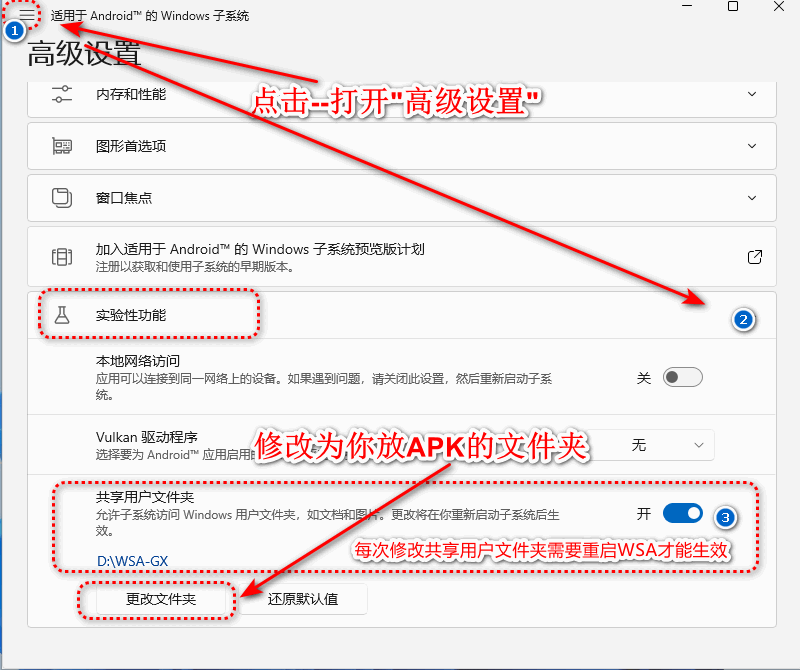This screenshot has width=800, height=670.
Task: Expand the 图形首选项 section chevron
Action: pos(752,146)
